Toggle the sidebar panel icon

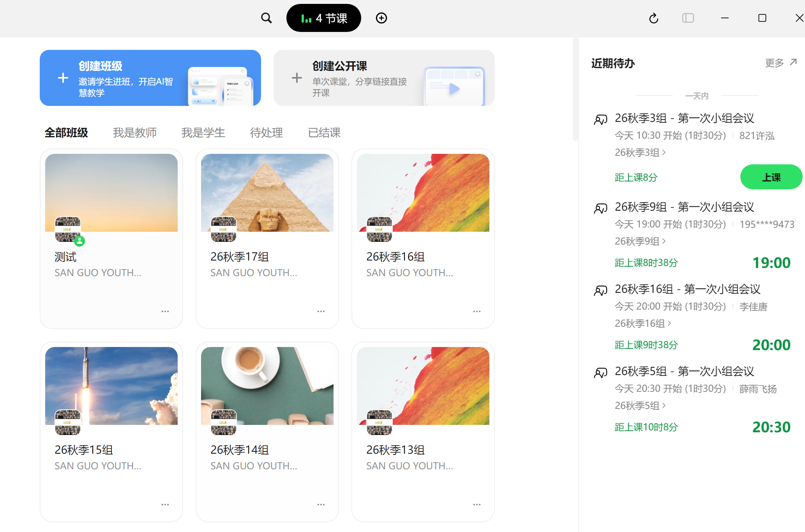[x=688, y=18]
